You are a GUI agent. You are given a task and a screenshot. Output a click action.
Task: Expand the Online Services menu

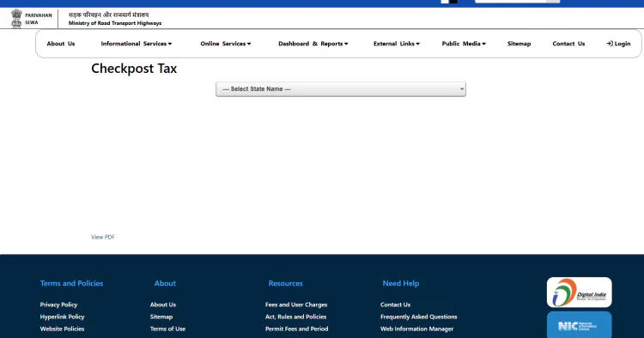[x=226, y=44]
